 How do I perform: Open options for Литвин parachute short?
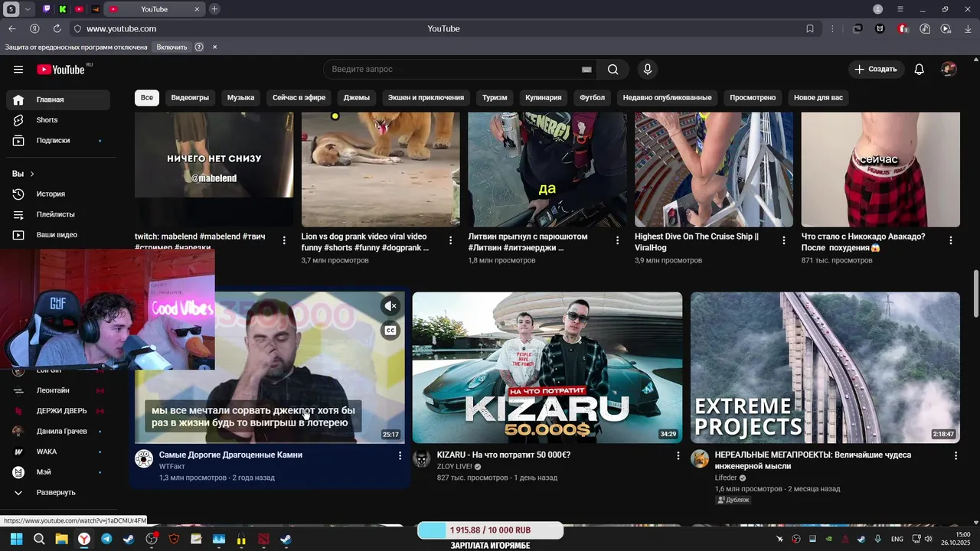(x=617, y=240)
